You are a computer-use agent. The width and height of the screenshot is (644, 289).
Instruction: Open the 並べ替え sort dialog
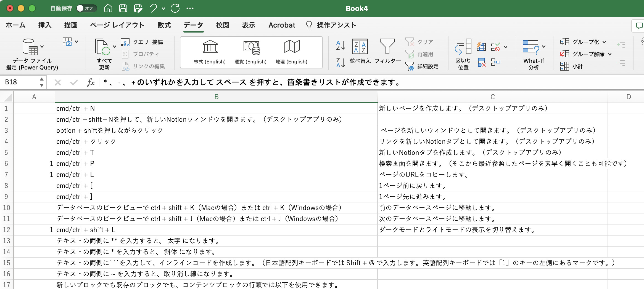pos(360,51)
